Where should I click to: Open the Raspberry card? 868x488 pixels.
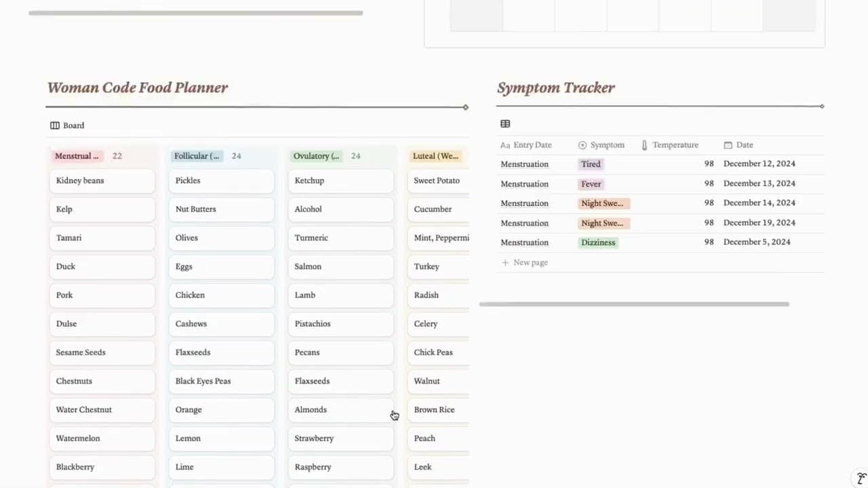[x=341, y=467]
